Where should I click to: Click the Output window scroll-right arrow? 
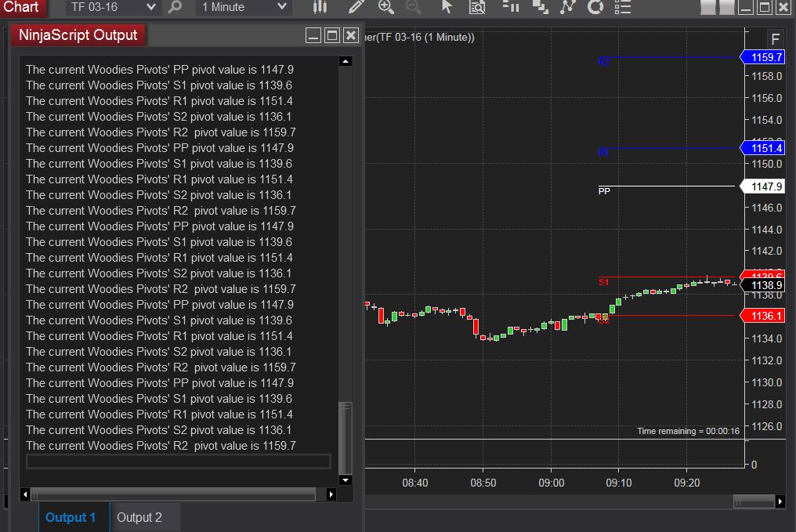pyautogui.click(x=331, y=494)
